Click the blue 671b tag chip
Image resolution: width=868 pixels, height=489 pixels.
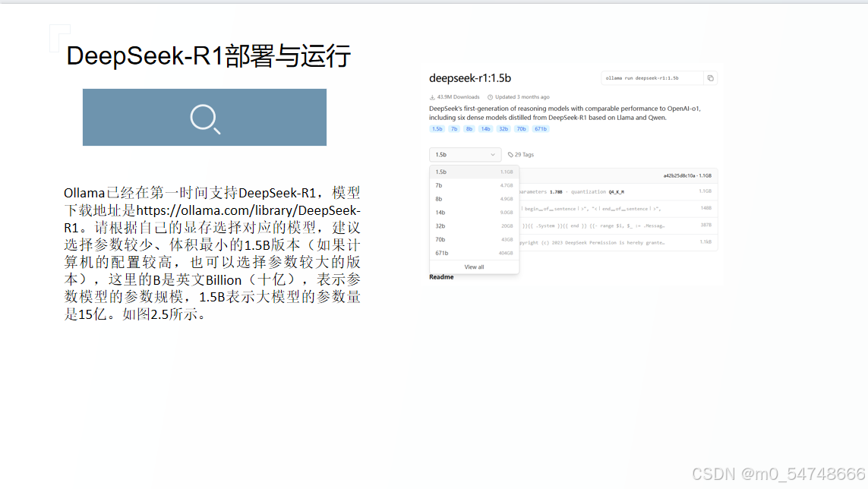tap(541, 129)
